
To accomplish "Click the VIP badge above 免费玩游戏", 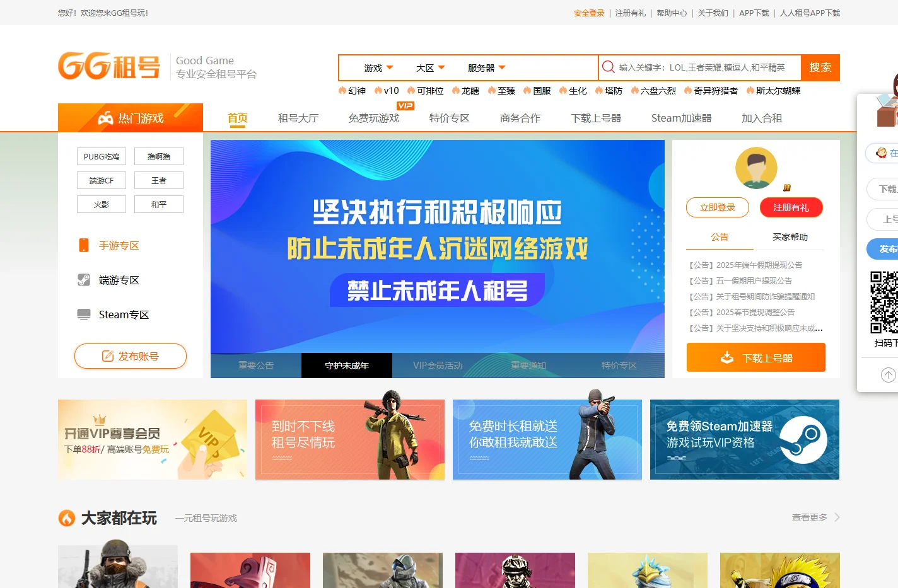I will point(405,105).
